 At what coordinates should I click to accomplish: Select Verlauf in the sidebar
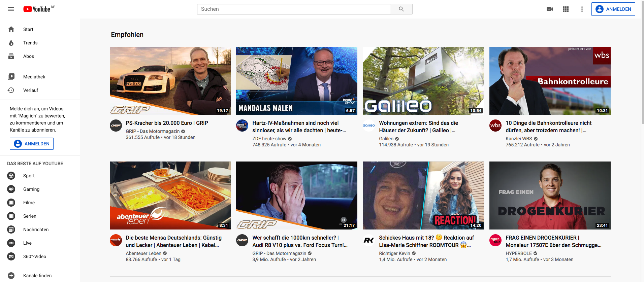point(40,90)
